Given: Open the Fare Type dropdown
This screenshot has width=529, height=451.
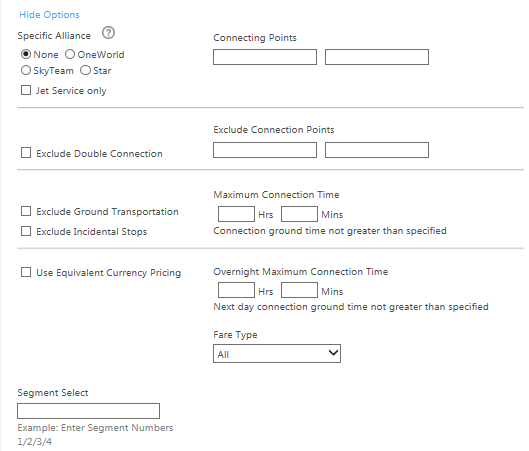Looking at the screenshot, I should (277, 354).
